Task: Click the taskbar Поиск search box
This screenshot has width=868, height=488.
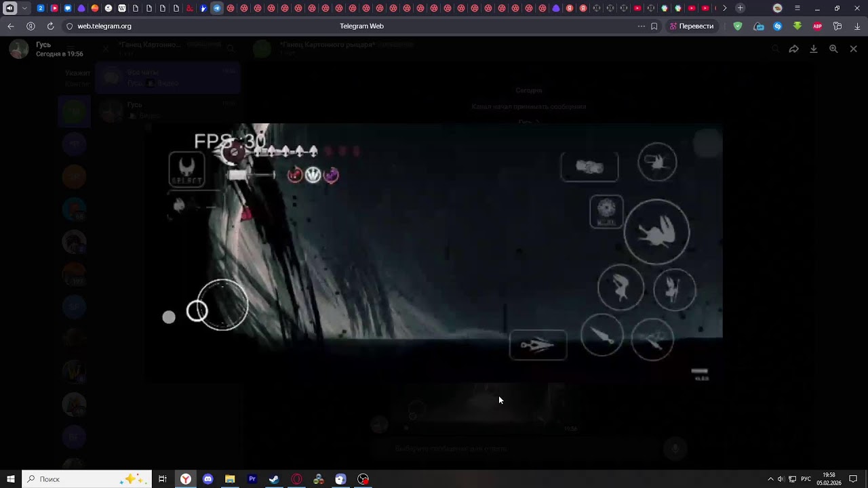Action: [x=87, y=479]
